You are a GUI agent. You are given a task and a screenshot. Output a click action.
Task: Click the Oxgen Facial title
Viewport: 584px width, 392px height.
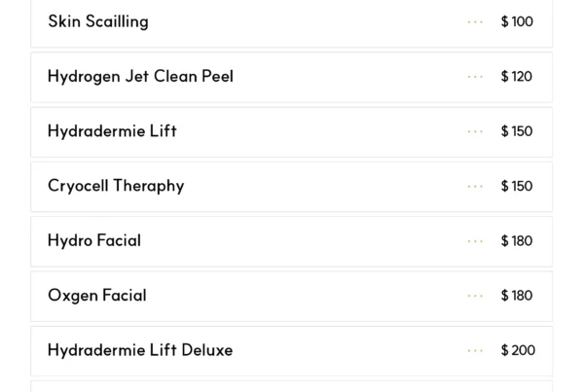(x=97, y=296)
